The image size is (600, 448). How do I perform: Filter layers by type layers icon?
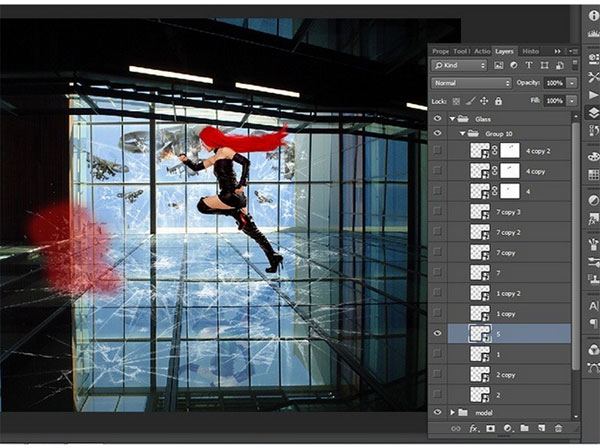[529, 65]
